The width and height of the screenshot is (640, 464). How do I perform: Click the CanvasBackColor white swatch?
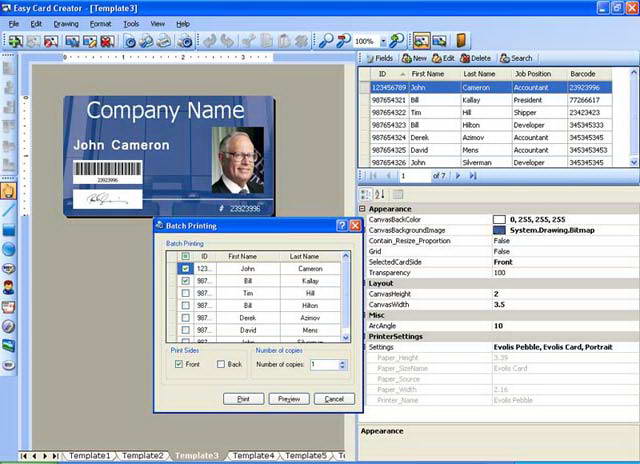(499, 220)
